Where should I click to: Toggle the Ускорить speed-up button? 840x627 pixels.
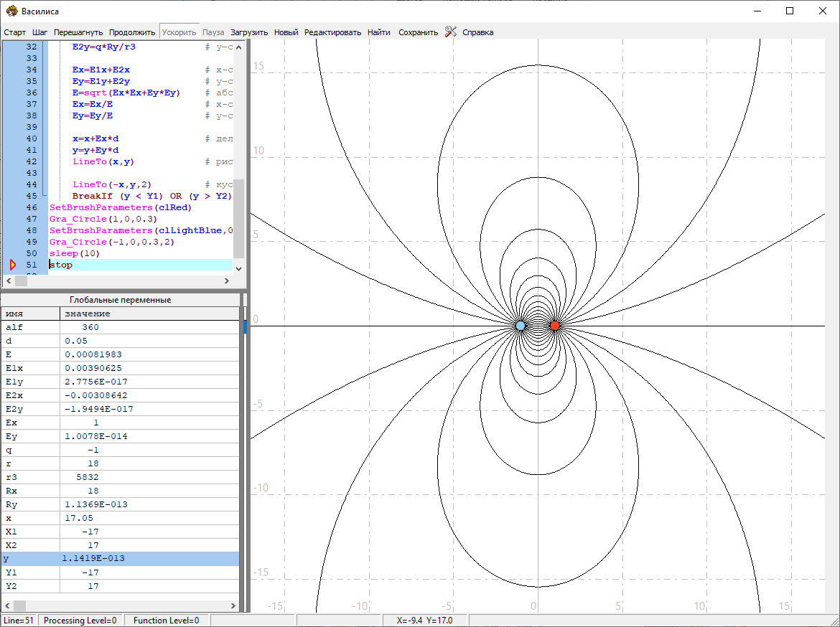click(179, 32)
